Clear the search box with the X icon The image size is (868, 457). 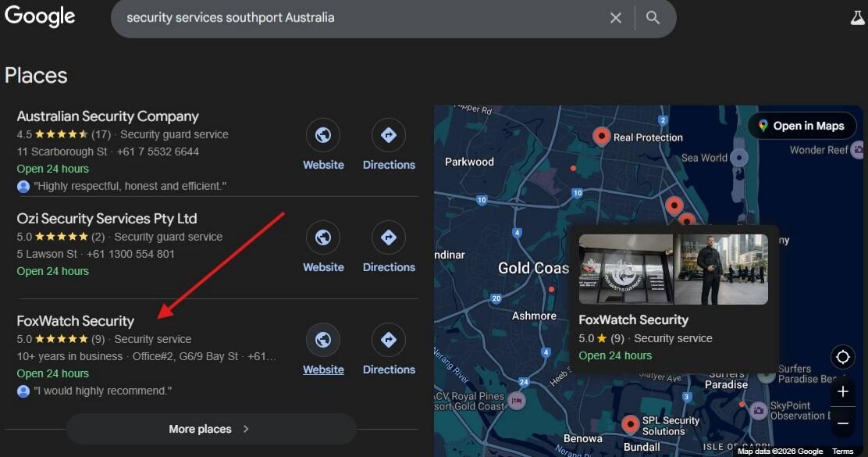click(616, 18)
